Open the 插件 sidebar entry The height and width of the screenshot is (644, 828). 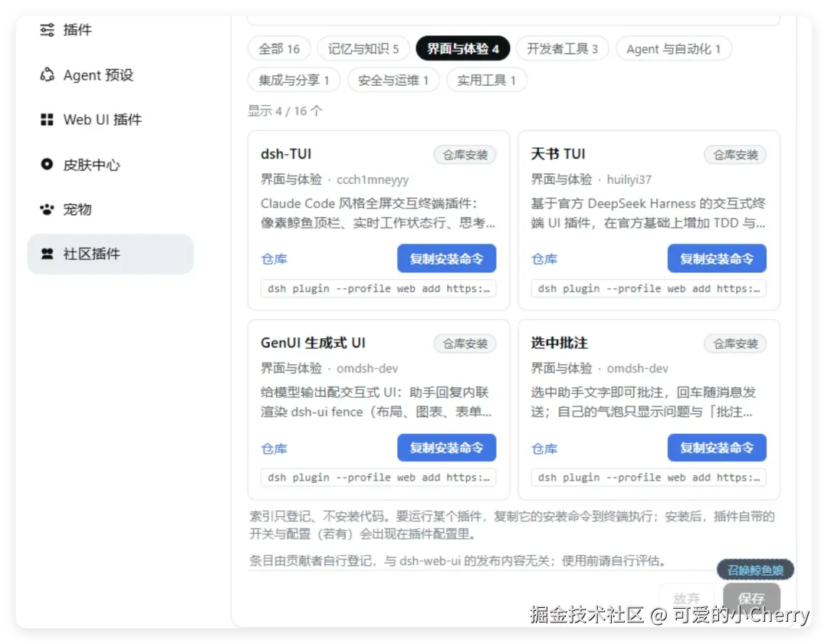pos(110,30)
